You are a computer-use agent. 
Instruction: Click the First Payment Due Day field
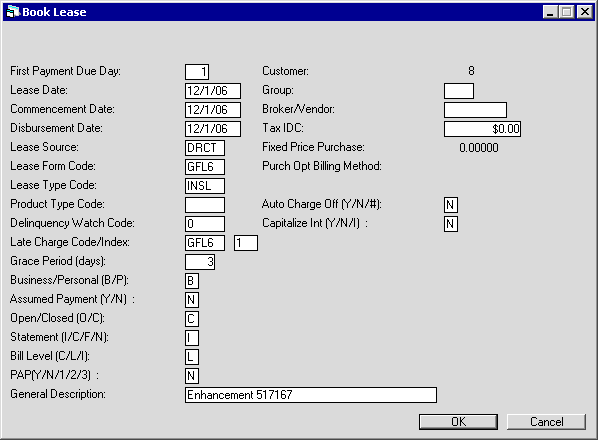197,72
